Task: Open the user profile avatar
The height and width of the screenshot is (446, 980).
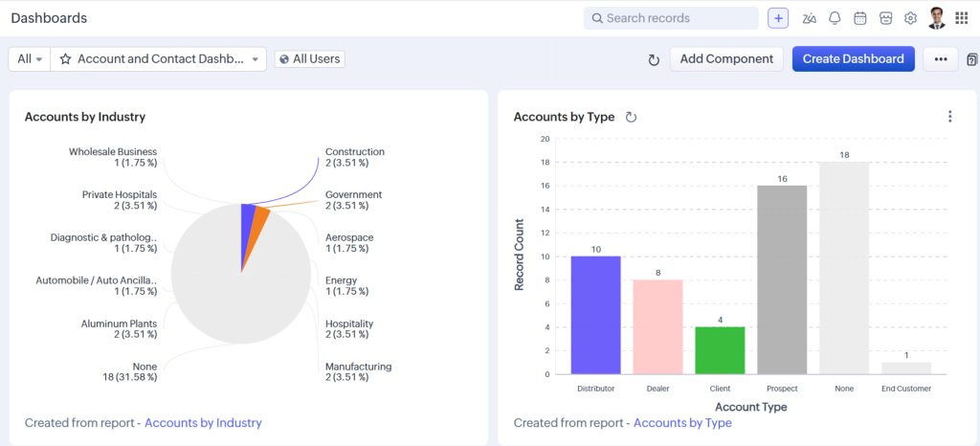Action: [x=936, y=18]
